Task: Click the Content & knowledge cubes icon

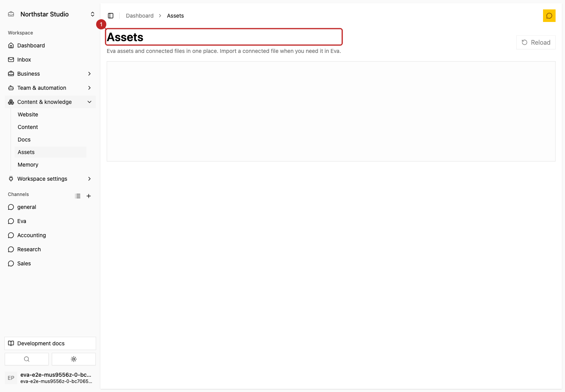Action: point(11,102)
